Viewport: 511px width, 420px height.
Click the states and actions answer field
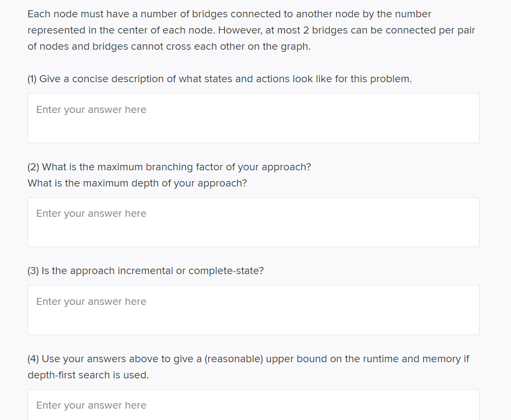[253, 118]
